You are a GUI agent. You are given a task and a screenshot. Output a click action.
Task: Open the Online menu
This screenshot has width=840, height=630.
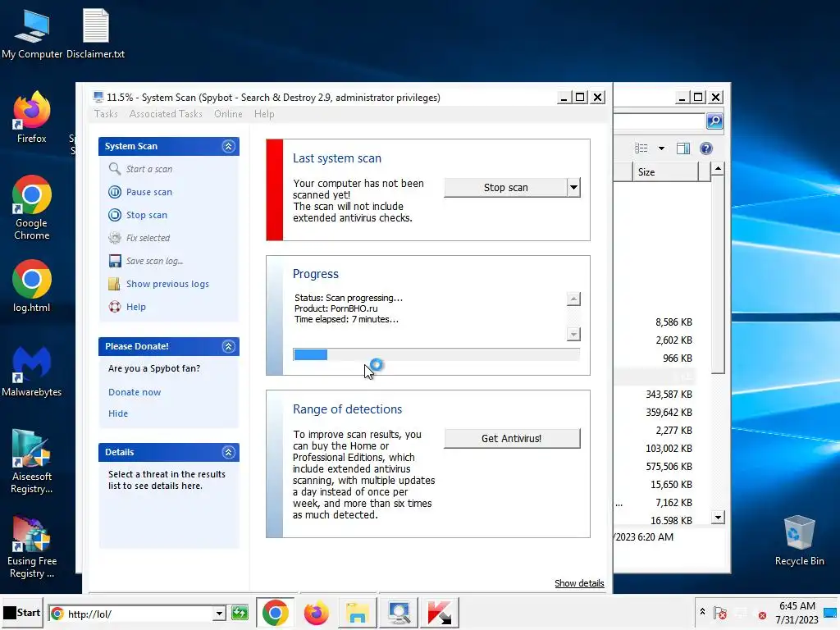[228, 113]
